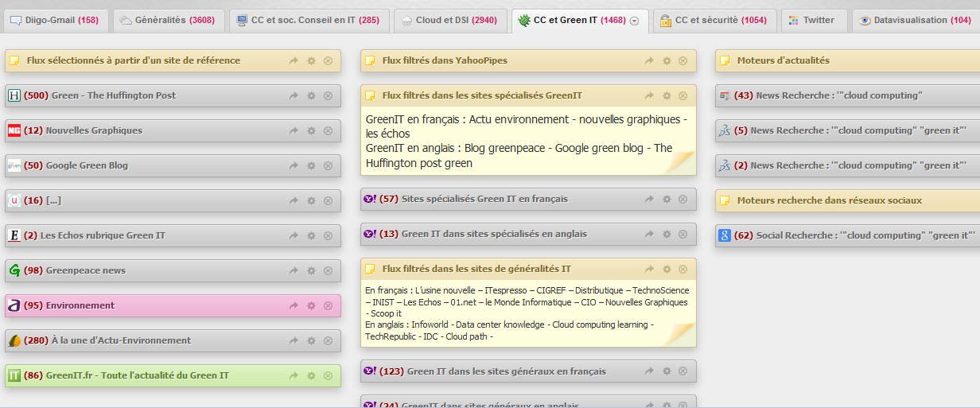Close the Green - The Huffington Post widget
Image resolution: width=980 pixels, height=408 pixels.
point(328,95)
